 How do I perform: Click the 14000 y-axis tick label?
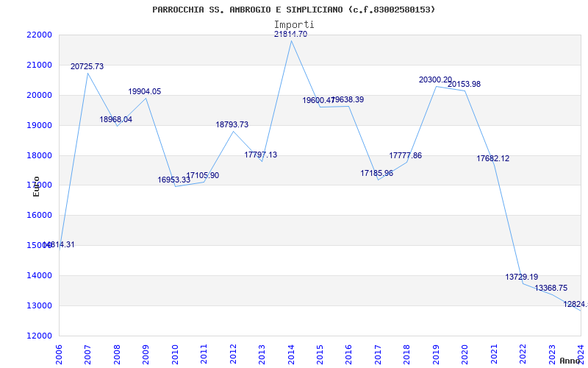click(x=39, y=275)
